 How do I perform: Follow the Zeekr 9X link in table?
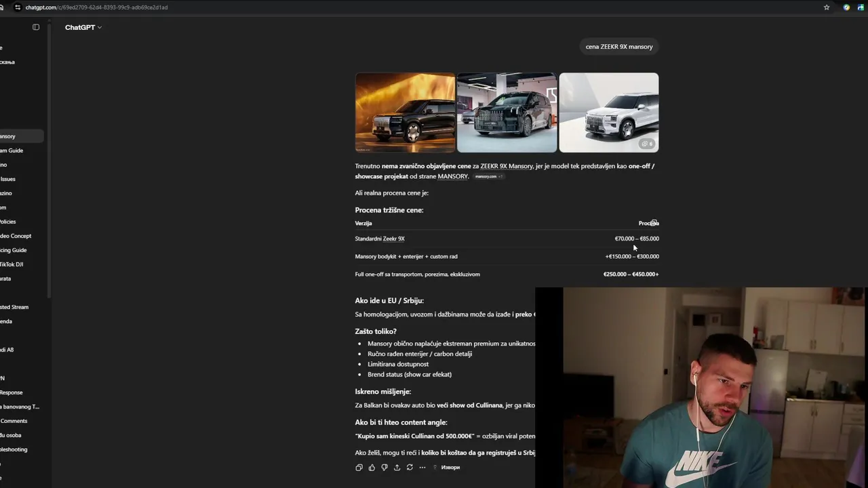tap(393, 239)
